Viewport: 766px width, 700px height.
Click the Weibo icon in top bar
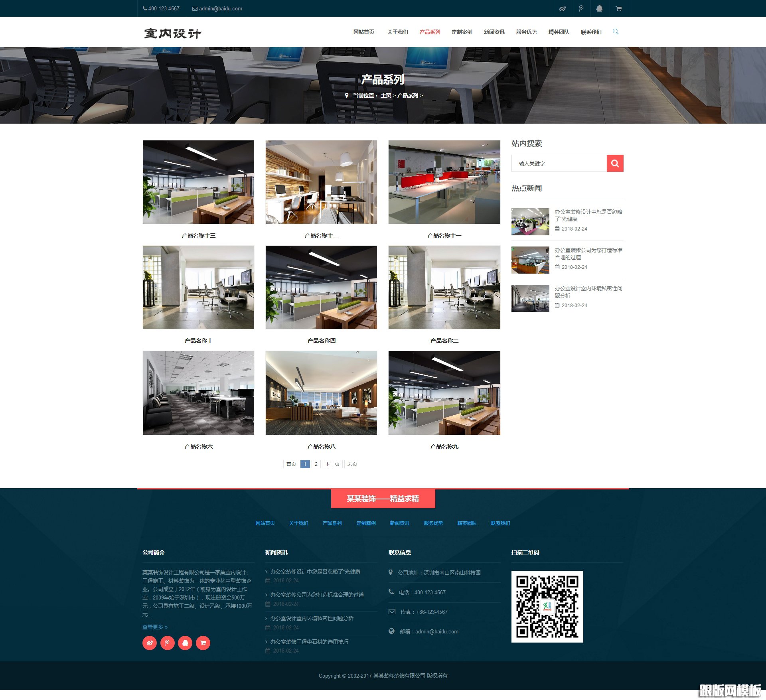[x=563, y=8]
